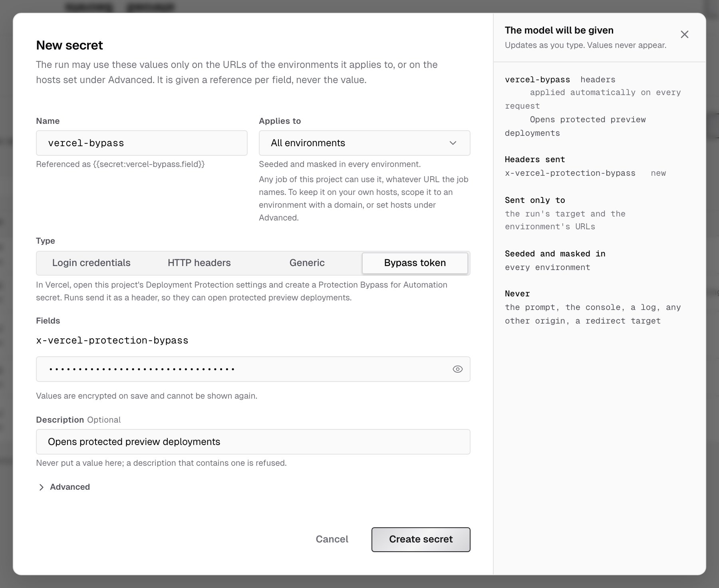Cancel the new secret dialog
This screenshot has height=588, width=719.
(332, 539)
